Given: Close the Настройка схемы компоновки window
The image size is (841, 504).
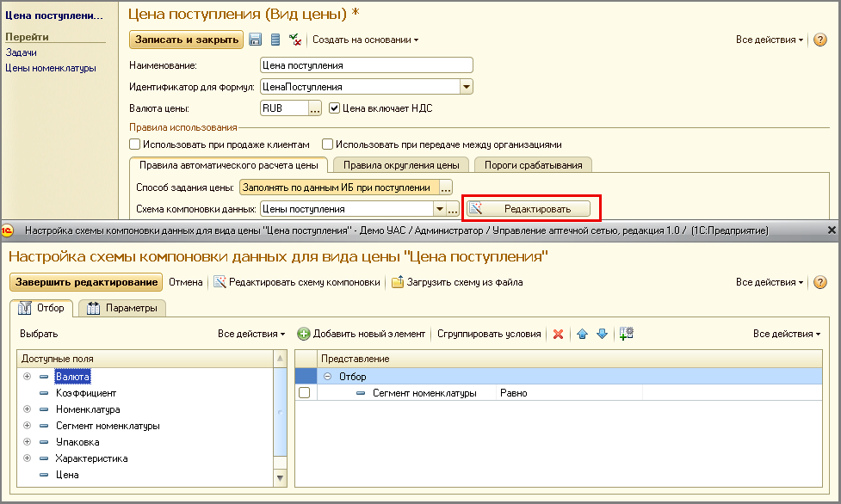Looking at the screenshot, I should click(x=832, y=230).
